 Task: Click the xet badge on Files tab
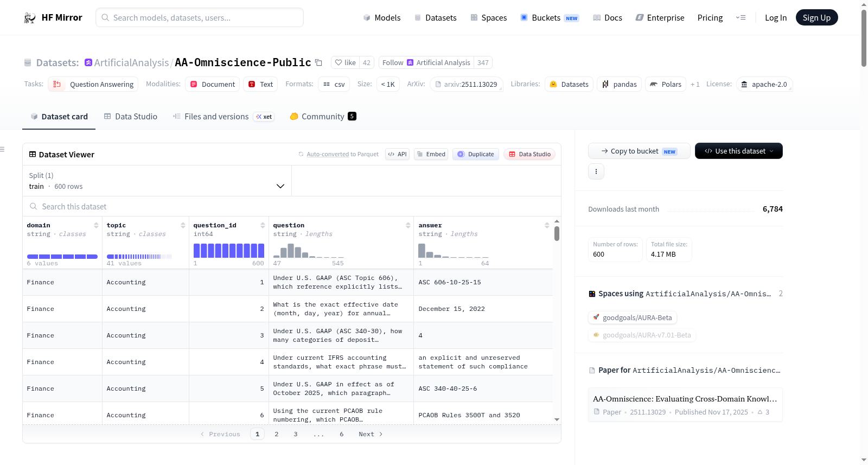click(264, 117)
